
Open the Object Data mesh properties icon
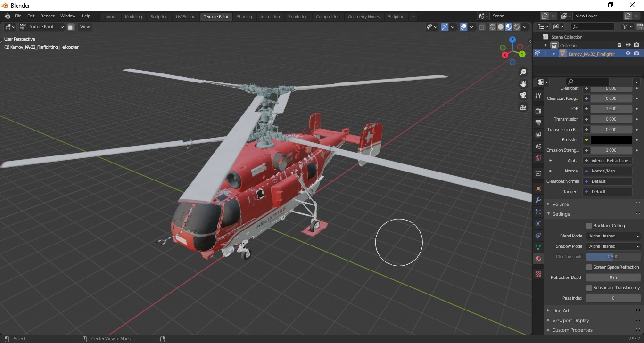pyautogui.click(x=538, y=247)
